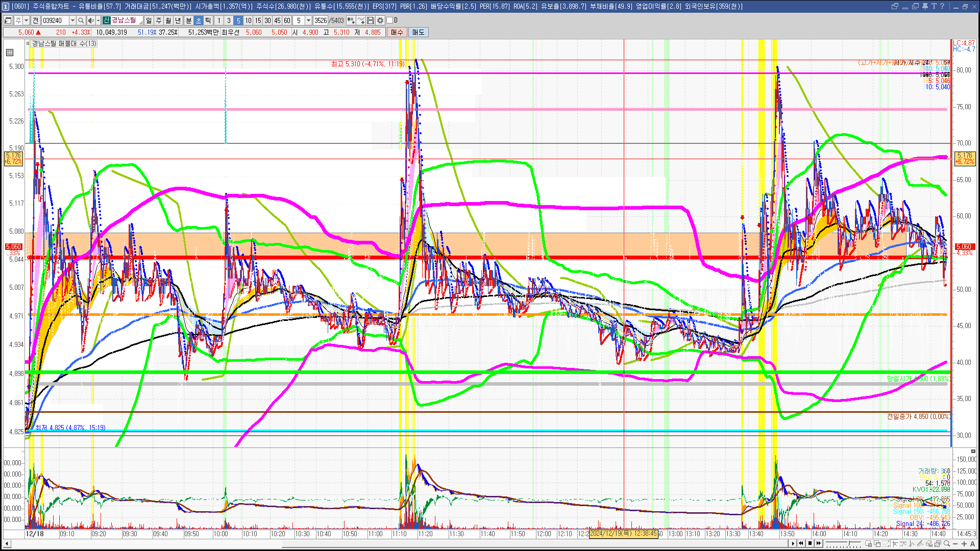The image size is (980, 551).
Task: Click the zoom out minus icon
Action: click(x=955, y=543)
